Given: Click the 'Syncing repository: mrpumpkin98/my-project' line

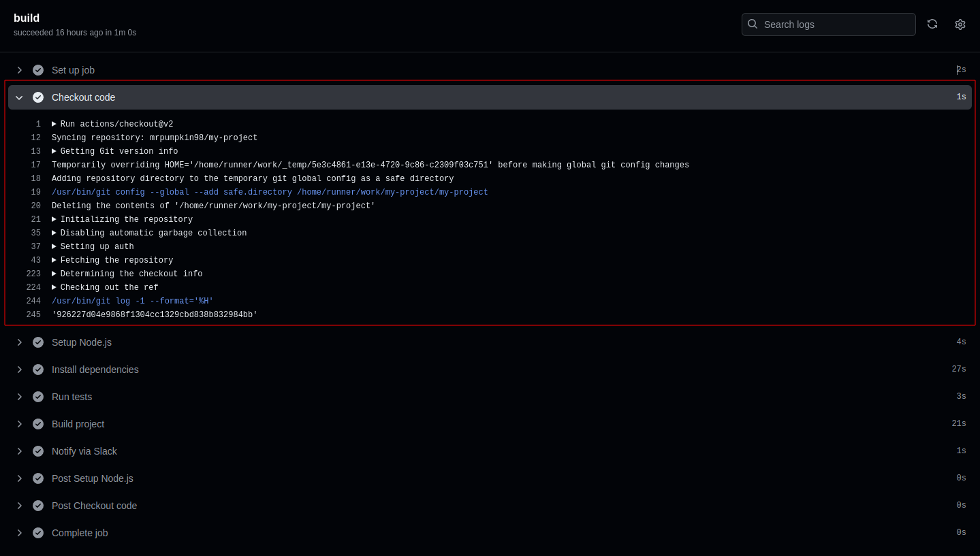Looking at the screenshot, I should coord(155,138).
